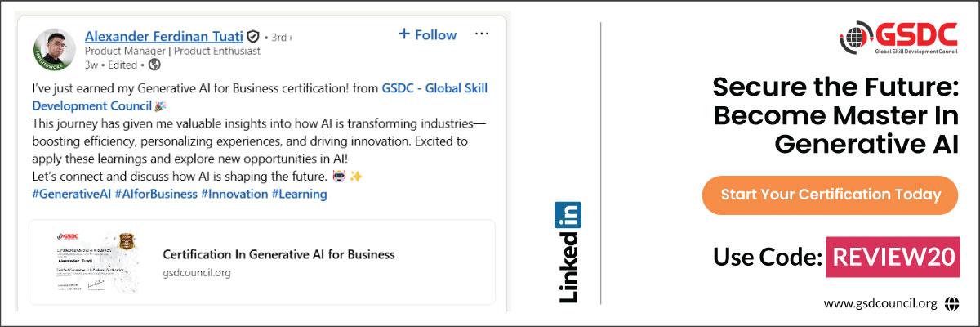This screenshot has width=980, height=327.
Task: Open the three-dot more options menu
Action: click(x=481, y=34)
